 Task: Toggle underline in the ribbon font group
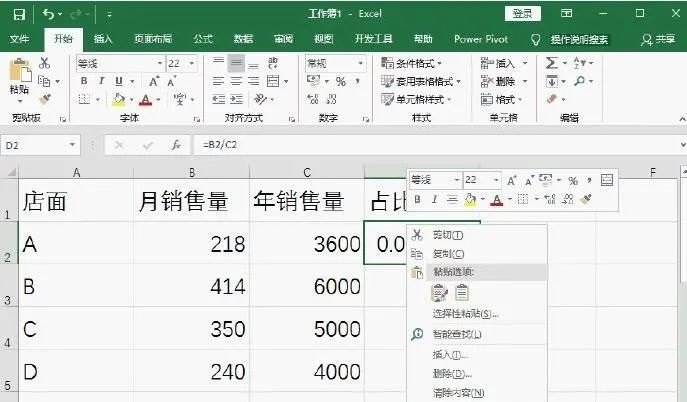pos(117,81)
